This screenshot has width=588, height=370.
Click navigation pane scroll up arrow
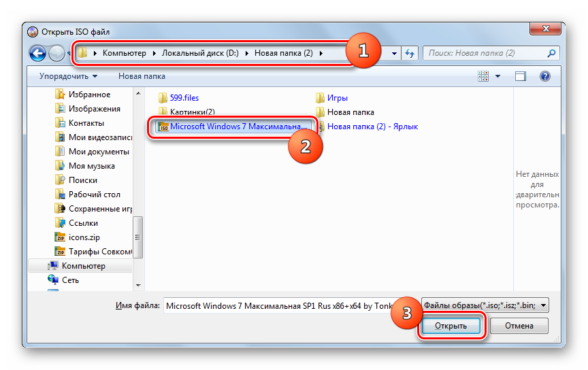pyautogui.click(x=138, y=93)
